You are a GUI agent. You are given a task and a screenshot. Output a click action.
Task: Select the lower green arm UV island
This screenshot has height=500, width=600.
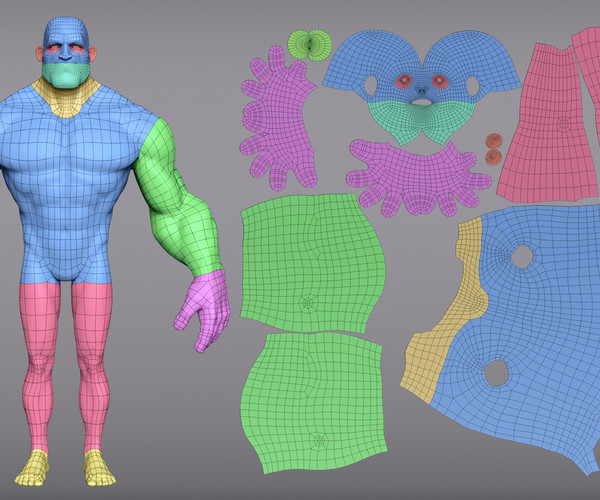tap(314, 402)
